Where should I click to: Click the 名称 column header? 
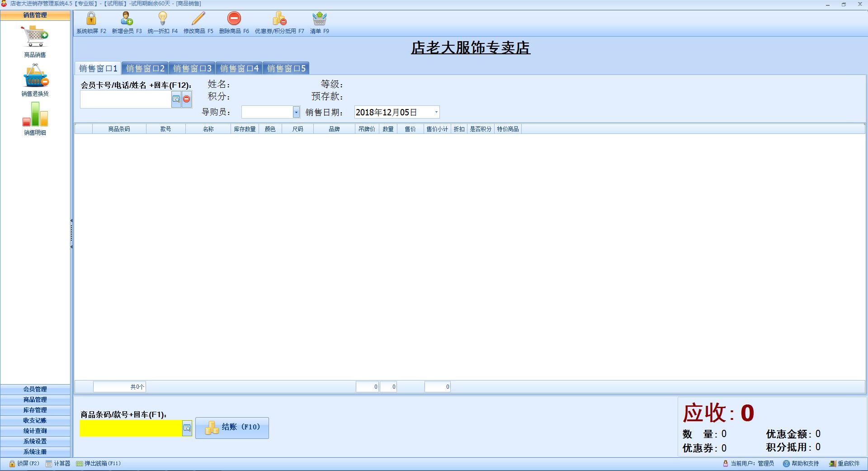(x=208, y=129)
